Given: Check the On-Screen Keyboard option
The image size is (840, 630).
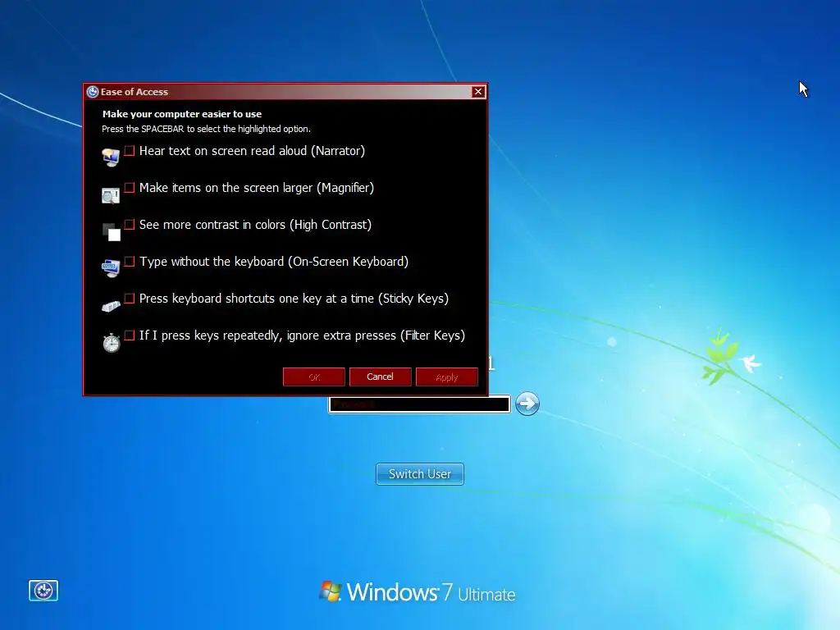Looking at the screenshot, I should click(129, 261).
